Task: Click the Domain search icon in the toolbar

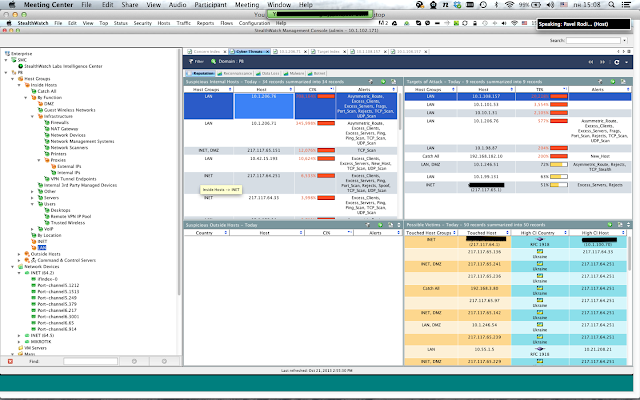Action: point(213,62)
